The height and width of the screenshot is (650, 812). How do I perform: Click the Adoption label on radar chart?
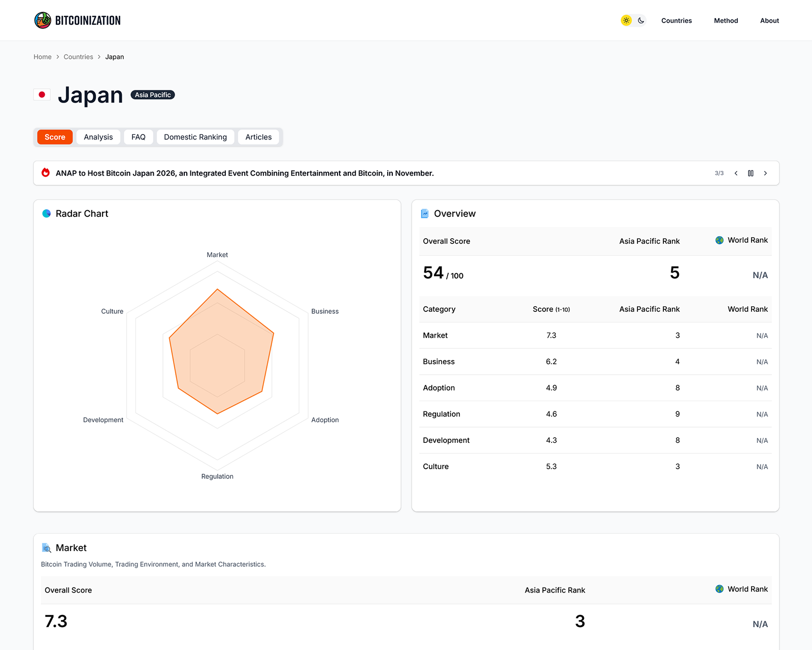pyautogui.click(x=325, y=420)
